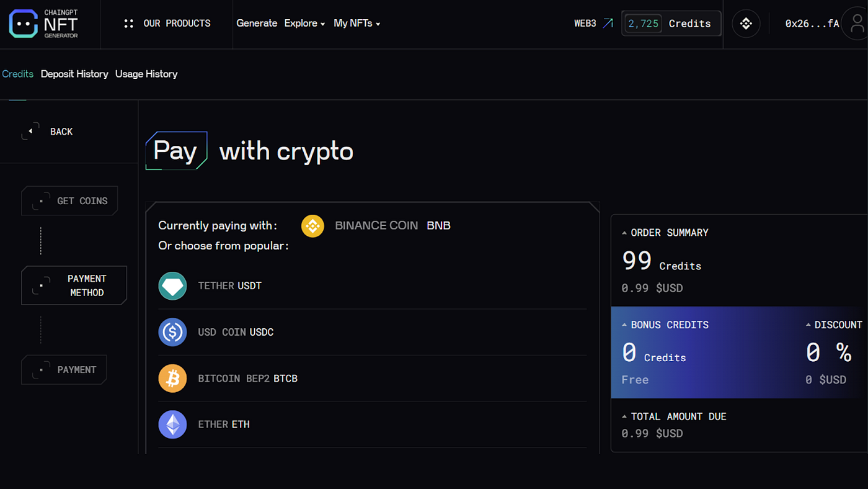The width and height of the screenshot is (868, 489).
Task: Expand the Explore dropdown menu
Action: click(305, 24)
